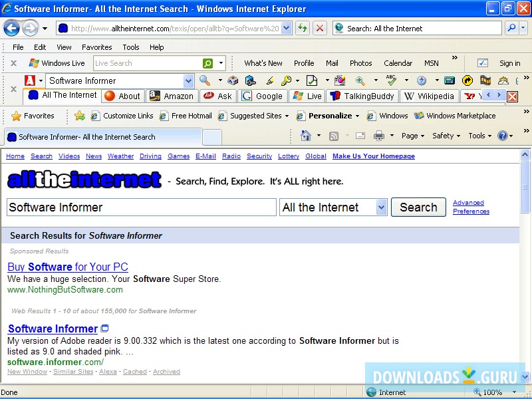Open the All the Internet search scope dropdown
Viewport: 532px width, 399px height.
click(381, 207)
